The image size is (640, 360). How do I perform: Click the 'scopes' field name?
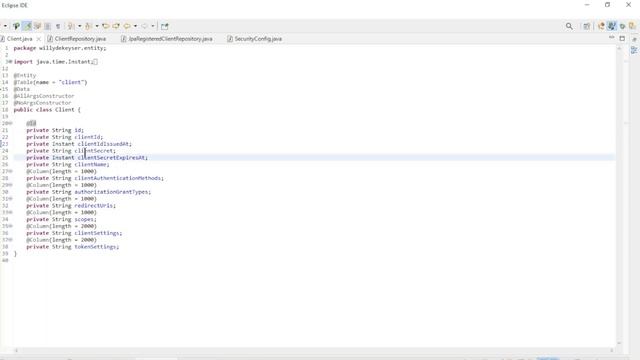click(x=84, y=219)
